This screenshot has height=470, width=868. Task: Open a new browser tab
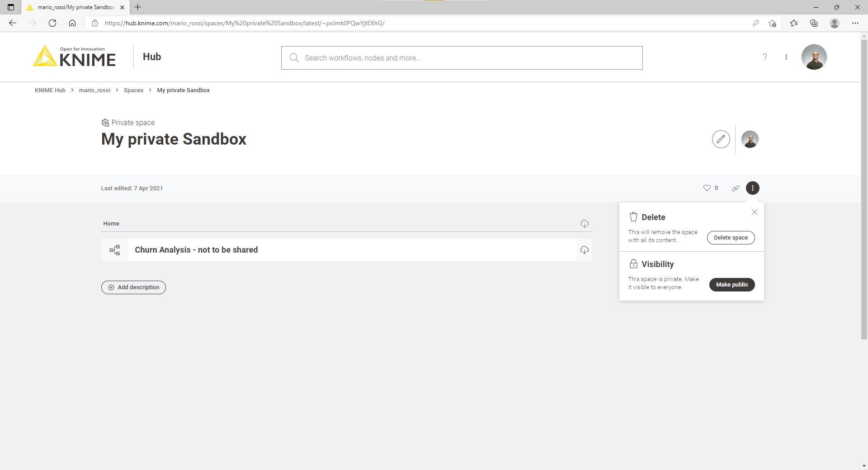coord(138,7)
